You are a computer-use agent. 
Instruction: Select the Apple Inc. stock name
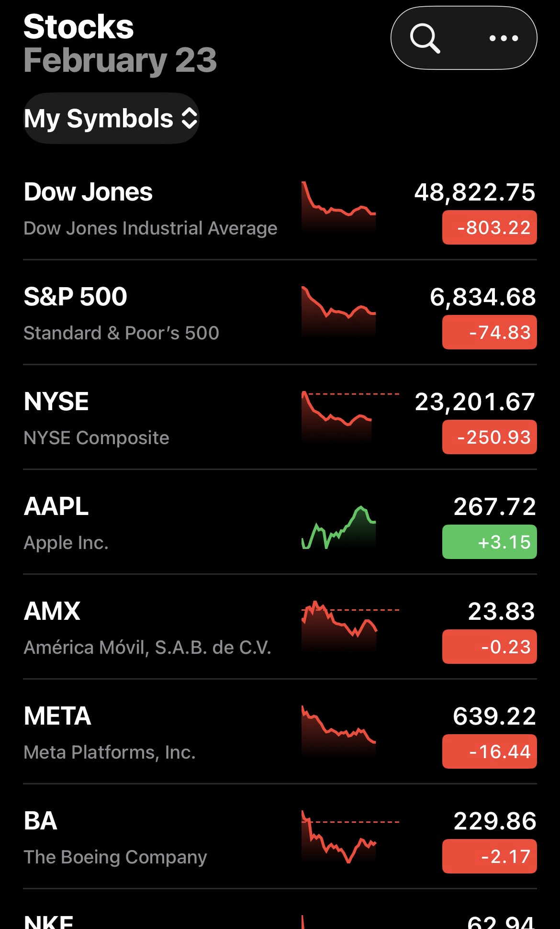tap(66, 542)
